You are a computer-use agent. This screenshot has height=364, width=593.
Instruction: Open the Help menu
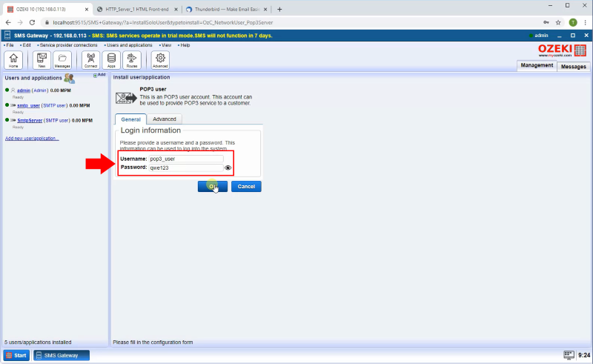pyautogui.click(x=184, y=45)
